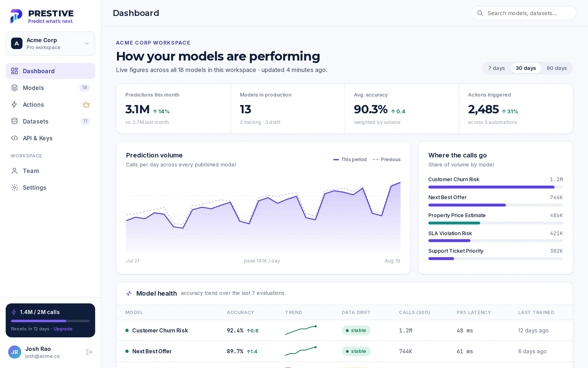Image resolution: width=588 pixels, height=368 pixels.
Task: Click the stable badge for Next Best Offer
Action: pos(356,351)
